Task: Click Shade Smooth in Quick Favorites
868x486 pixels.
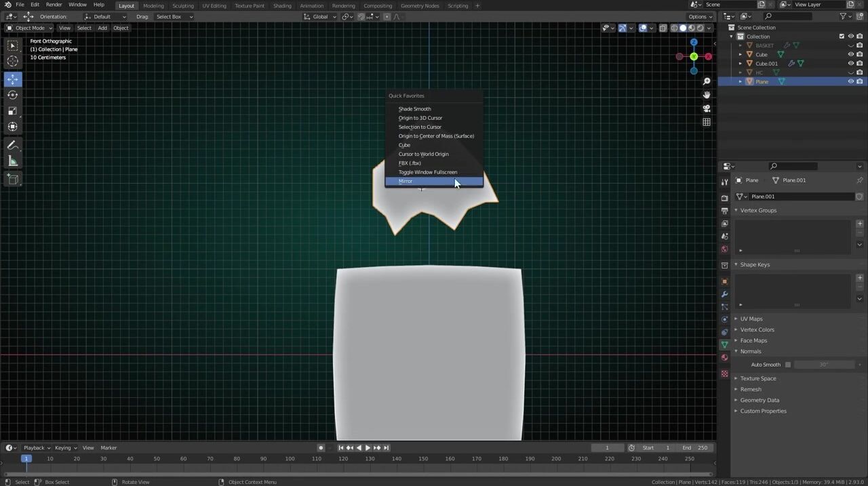Action: (414, 108)
